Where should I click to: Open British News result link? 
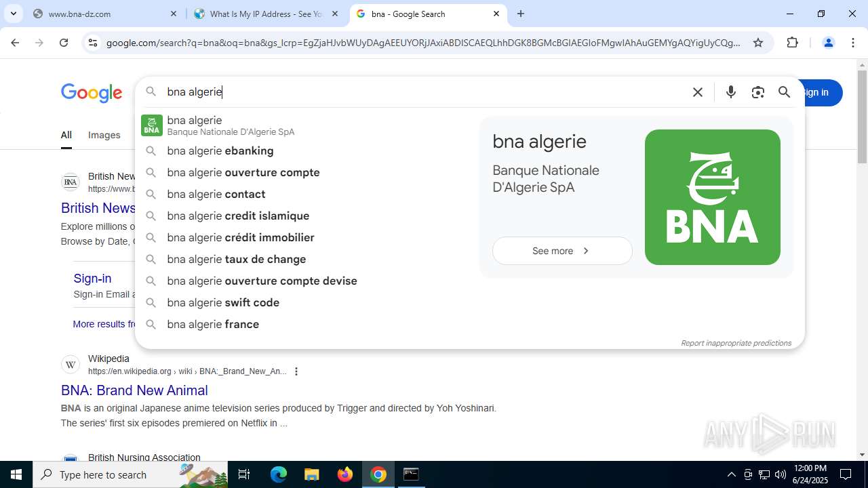tap(98, 208)
